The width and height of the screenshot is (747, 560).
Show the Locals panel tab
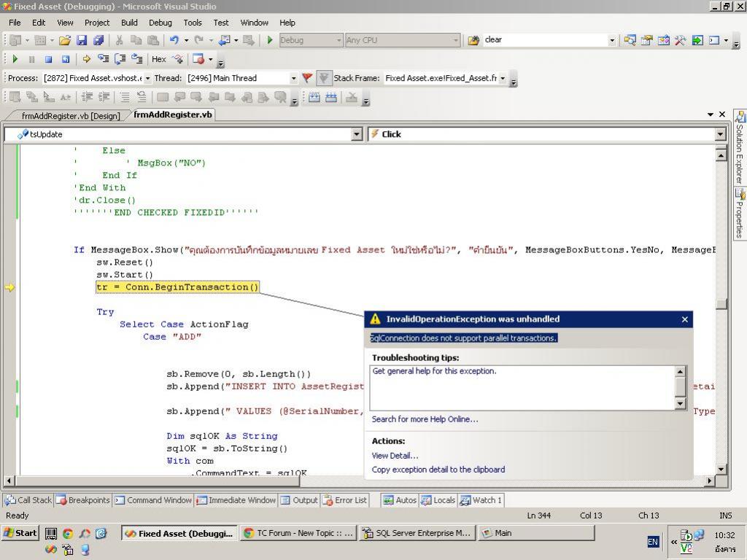pyautogui.click(x=438, y=500)
